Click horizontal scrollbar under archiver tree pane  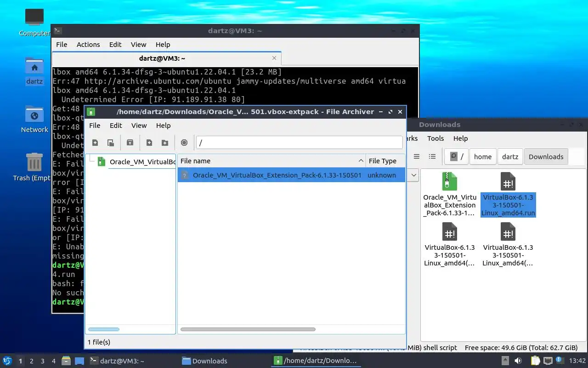(x=104, y=329)
